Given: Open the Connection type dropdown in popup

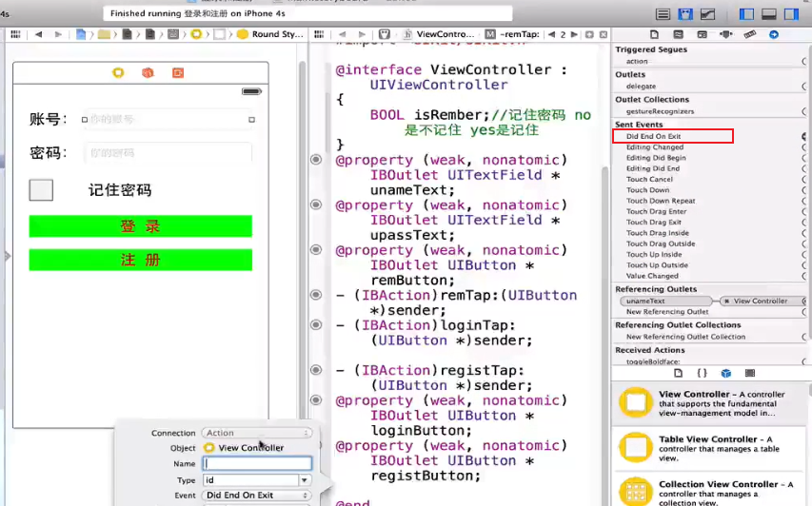Looking at the screenshot, I should point(257,433).
